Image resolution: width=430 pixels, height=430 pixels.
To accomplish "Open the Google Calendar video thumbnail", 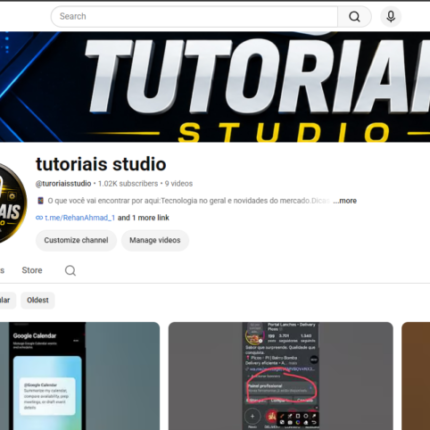I will click(x=80, y=376).
